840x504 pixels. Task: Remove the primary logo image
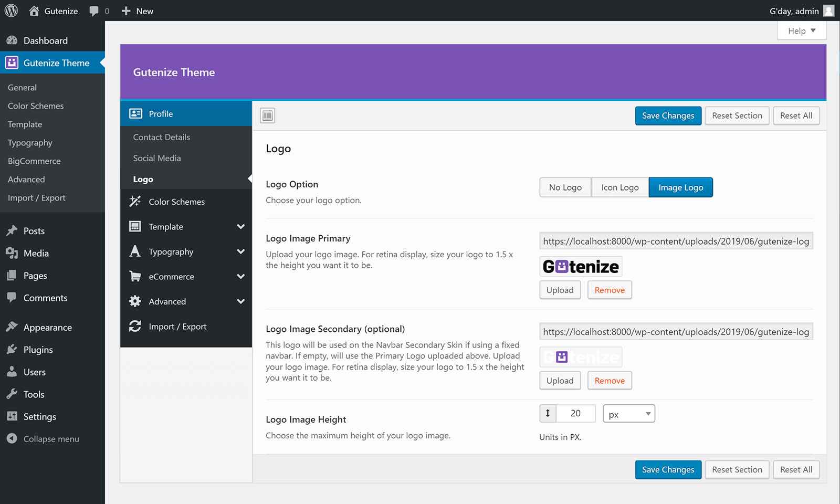609,290
